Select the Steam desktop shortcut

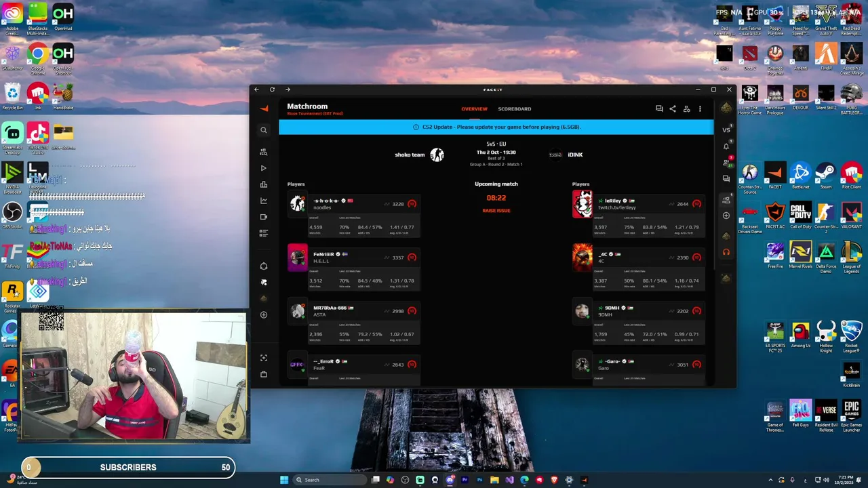point(825,176)
